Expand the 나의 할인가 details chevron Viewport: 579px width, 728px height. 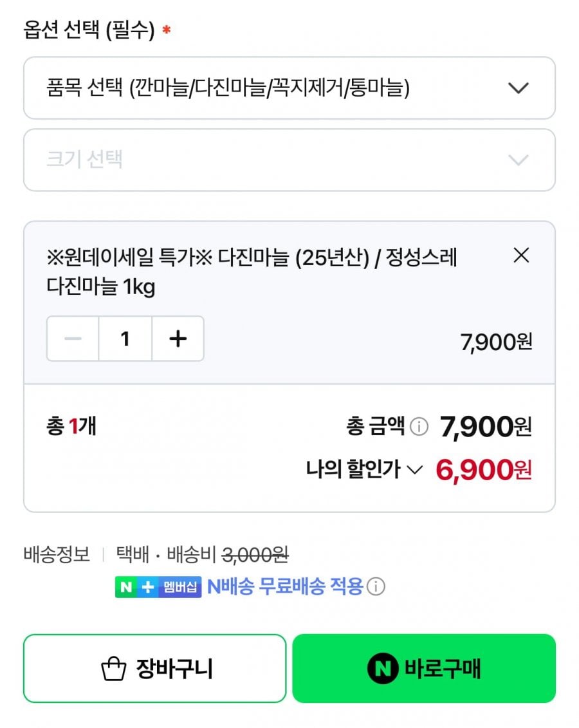(x=415, y=470)
